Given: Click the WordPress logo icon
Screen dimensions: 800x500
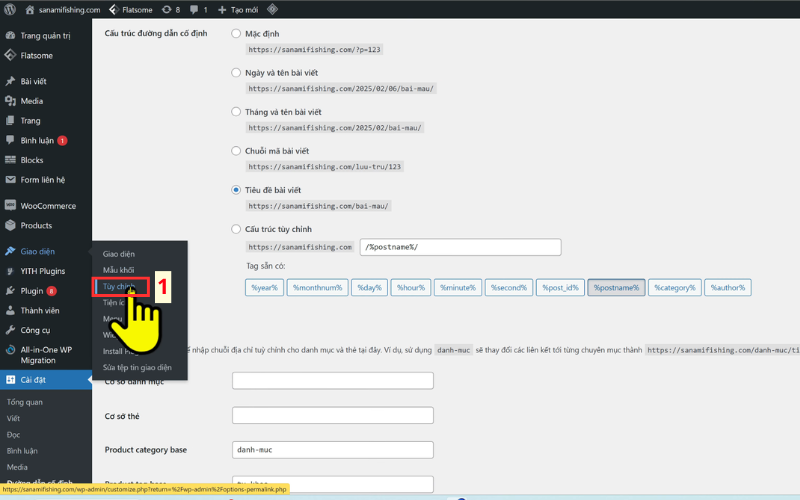Looking at the screenshot, I should tap(10, 10).
